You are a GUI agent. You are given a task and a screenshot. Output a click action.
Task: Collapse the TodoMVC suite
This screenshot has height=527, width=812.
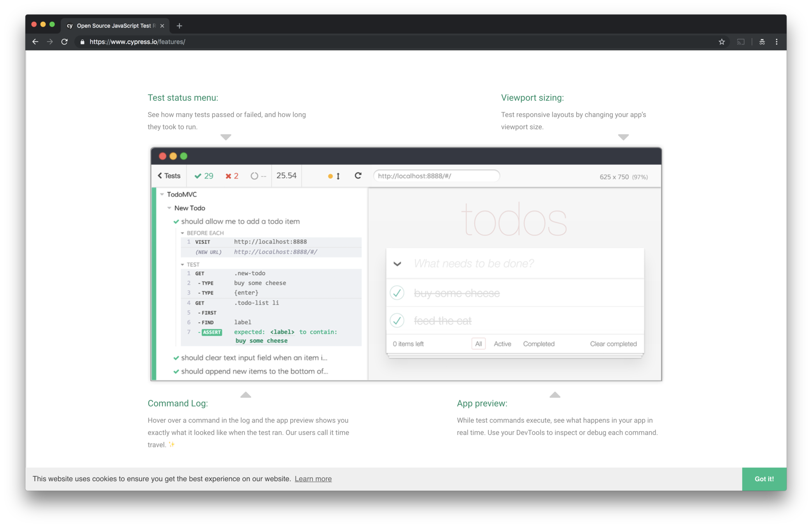click(x=162, y=194)
